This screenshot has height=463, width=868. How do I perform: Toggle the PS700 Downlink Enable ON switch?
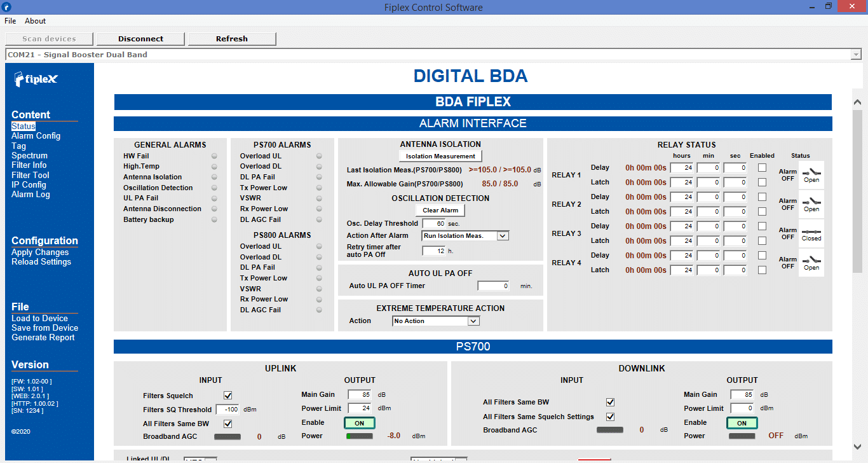pyautogui.click(x=742, y=423)
